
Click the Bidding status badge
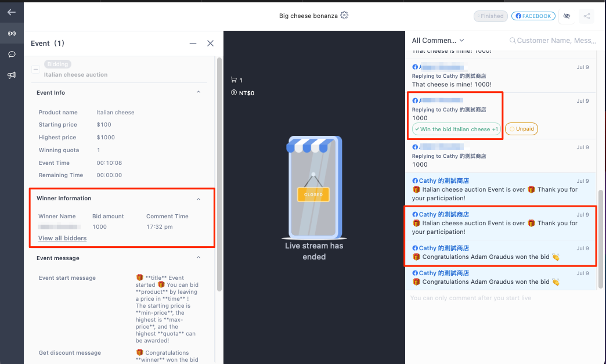pyautogui.click(x=57, y=64)
